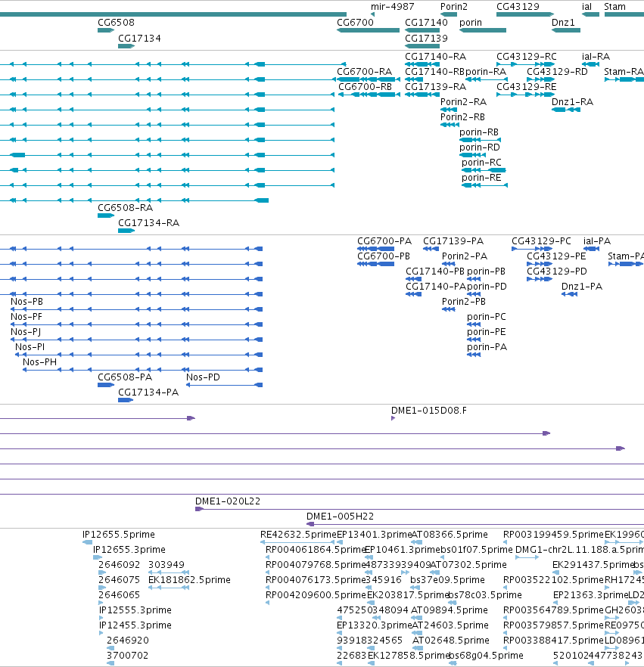Open the Dnz1-RA transcript

tap(566, 110)
